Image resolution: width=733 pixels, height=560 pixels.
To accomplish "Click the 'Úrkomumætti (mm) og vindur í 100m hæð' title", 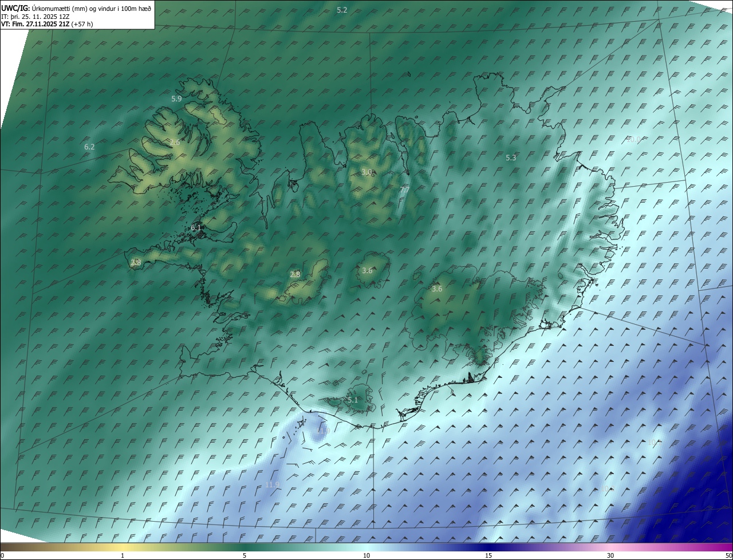I will coord(92,9).
